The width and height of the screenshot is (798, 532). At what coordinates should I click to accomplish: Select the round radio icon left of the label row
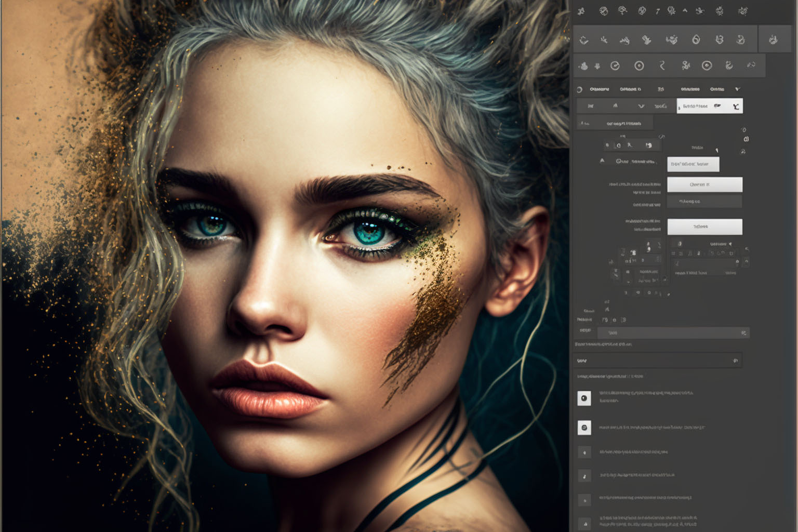point(580,90)
